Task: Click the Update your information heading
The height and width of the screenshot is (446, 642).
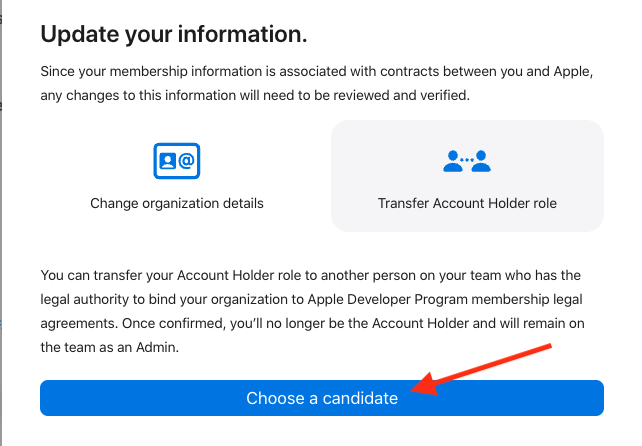Action: tap(174, 34)
